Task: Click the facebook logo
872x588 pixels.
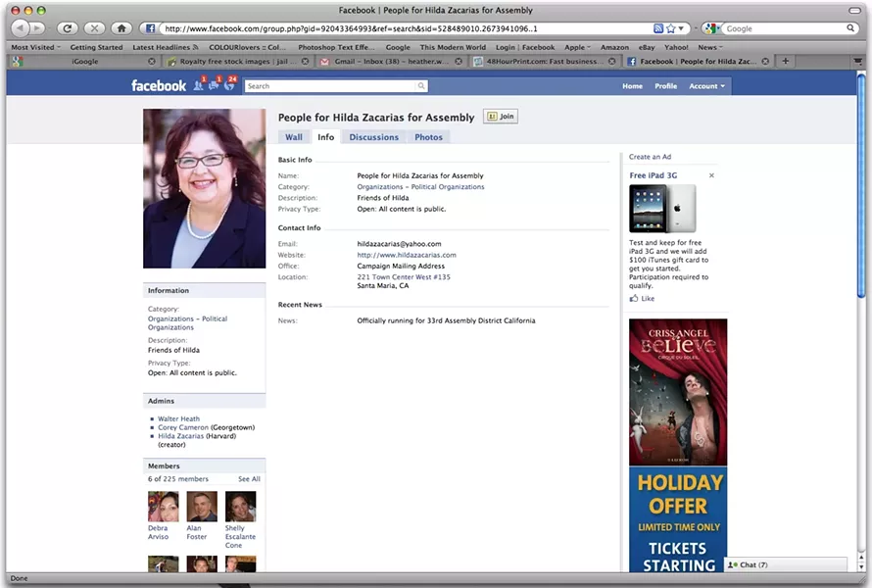Action: (x=159, y=85)
